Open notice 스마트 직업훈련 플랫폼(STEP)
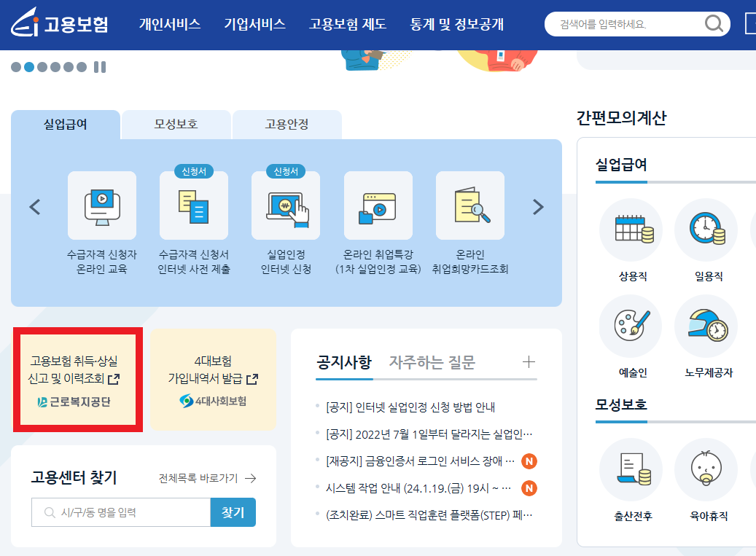 429,515
